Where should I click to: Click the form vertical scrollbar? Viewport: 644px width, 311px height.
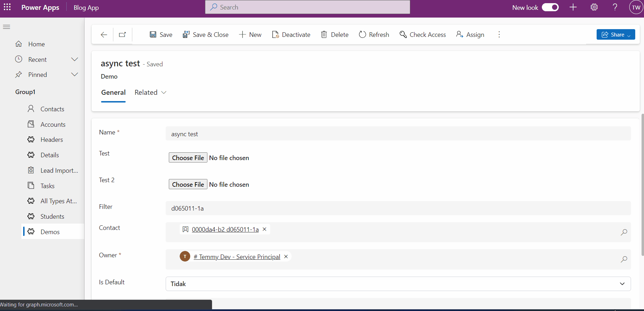click(x=642, y=185)
